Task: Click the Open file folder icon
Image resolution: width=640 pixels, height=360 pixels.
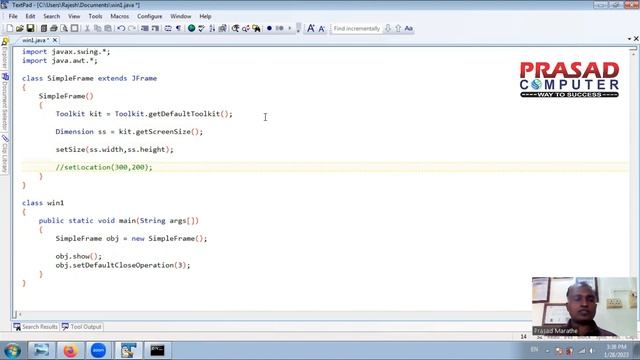Action: [x=20, y=29]
